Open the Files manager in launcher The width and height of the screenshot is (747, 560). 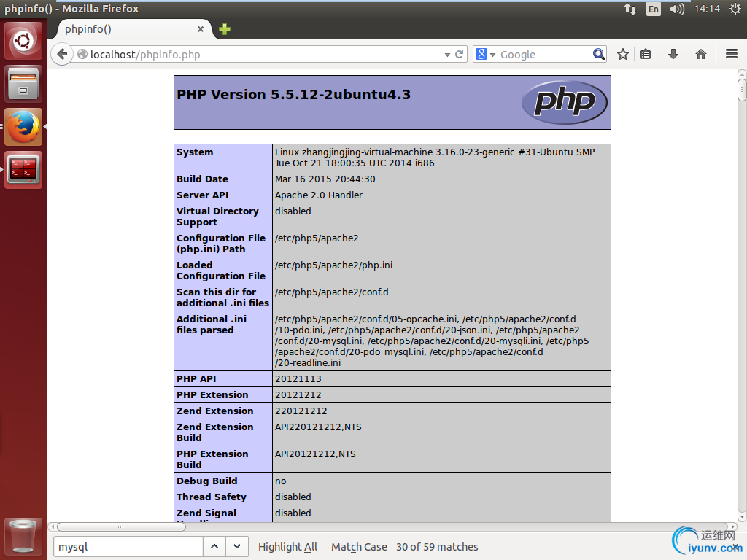[x=23, y=85]
